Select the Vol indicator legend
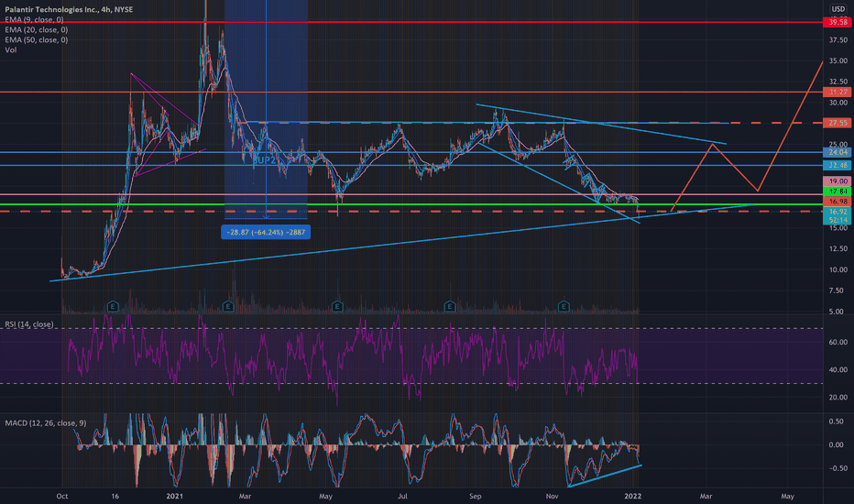Viewport: 854px width, 504px height. coord(10,49)
